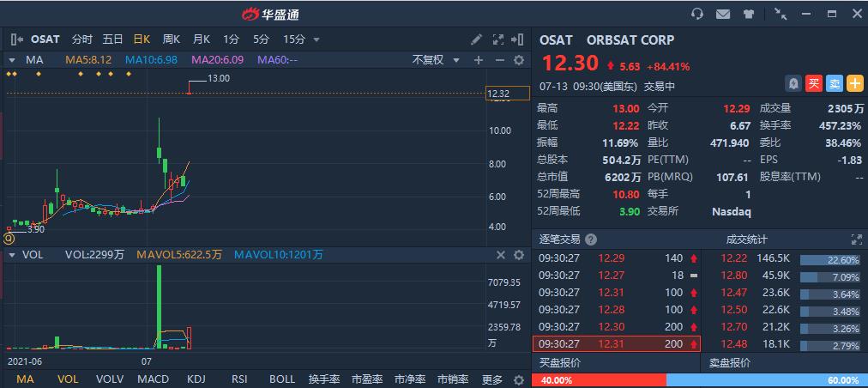The height and width of the screenshot is (388, 868).
Task: Collapse the MA indicator triangle
Action: [x=12, y=60]
